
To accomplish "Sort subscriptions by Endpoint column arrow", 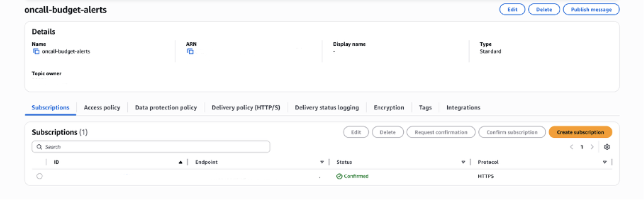I will click(x=322, y=162).
